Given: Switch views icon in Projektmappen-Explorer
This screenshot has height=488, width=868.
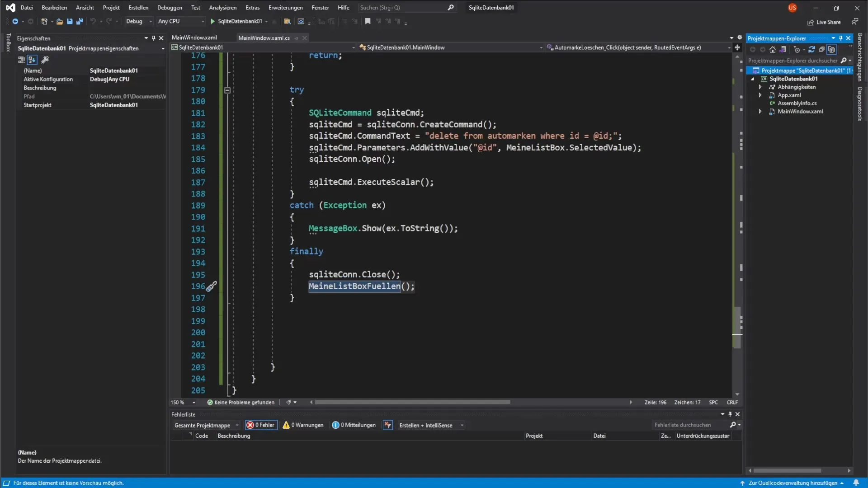Looking at the screenshot, I should (x=783, y=50).
